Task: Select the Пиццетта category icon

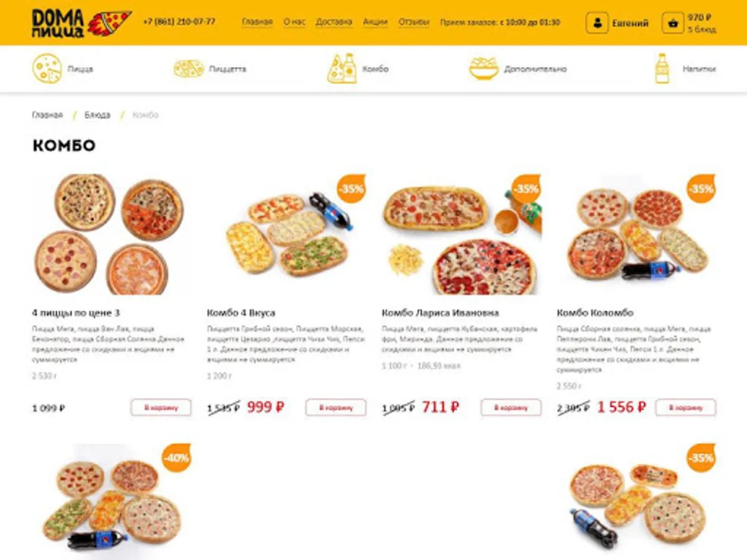Action: (189, 68)
